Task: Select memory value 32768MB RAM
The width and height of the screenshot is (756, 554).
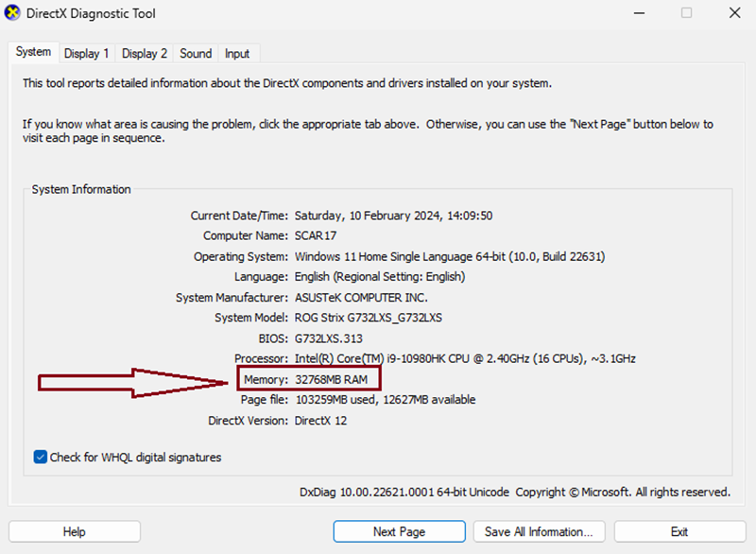Action: (x=332, y=379)
